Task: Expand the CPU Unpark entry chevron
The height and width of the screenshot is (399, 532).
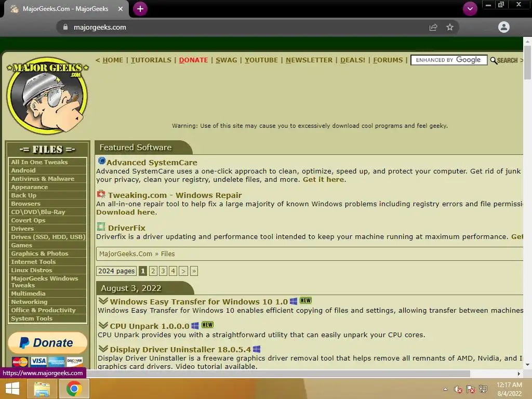Action: tap(103, 325)
